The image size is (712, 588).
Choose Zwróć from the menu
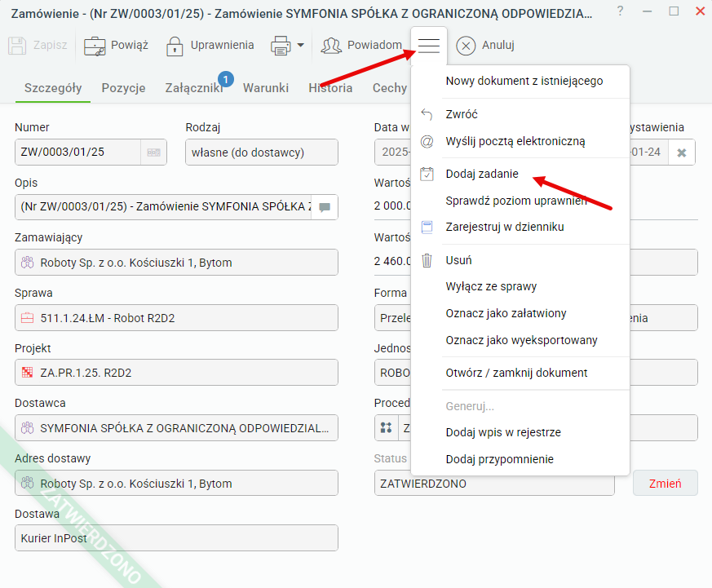520,114
